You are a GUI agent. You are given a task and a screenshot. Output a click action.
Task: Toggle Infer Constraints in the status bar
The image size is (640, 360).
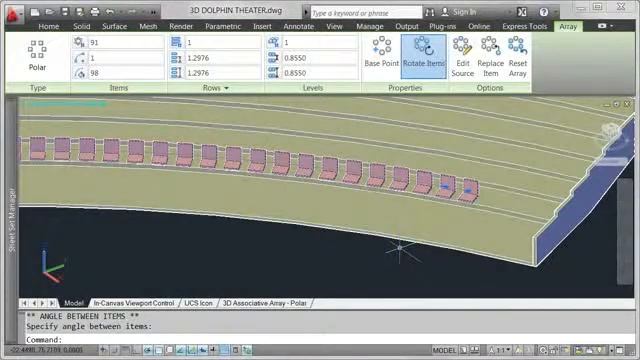coord(103,350)
